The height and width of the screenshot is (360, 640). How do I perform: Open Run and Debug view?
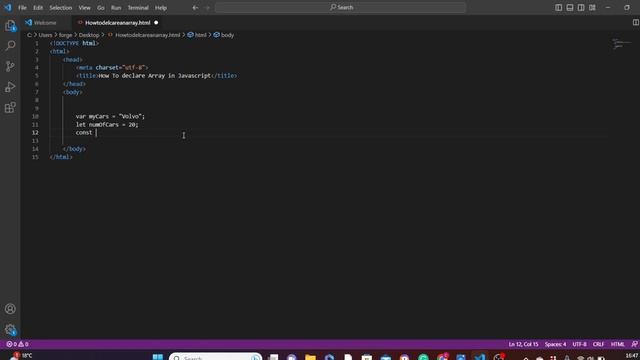point(10,87)
